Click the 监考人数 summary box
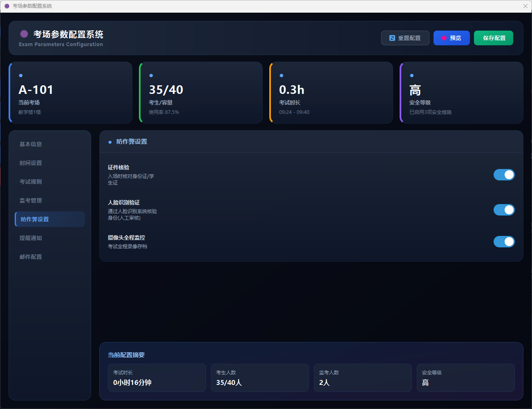Screen dimensions: 532x409 [362, 378]
